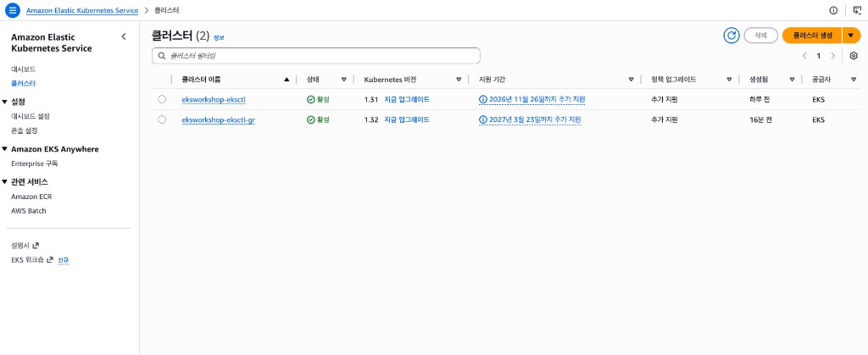The image size is (868, 355).
Task: Click the 신규 badge link
Action: tap(63, 260)
